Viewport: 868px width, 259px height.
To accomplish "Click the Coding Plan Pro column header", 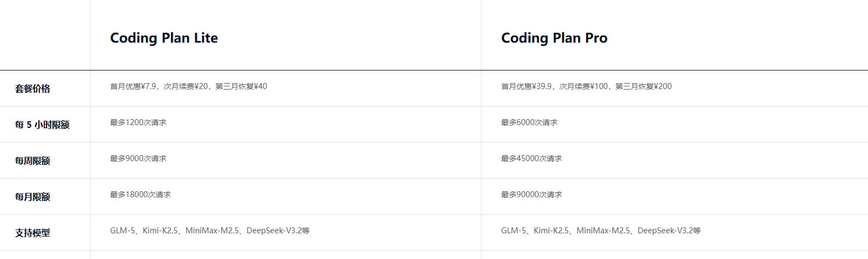I will tap(554, 38).
